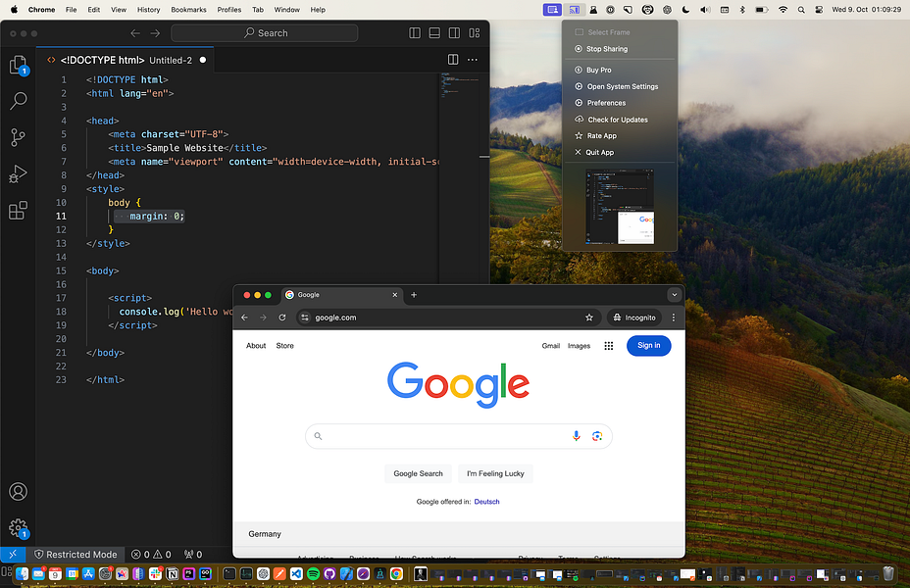
Task: Click Chrome forward navigation arrow
Action: coord(263,318)
